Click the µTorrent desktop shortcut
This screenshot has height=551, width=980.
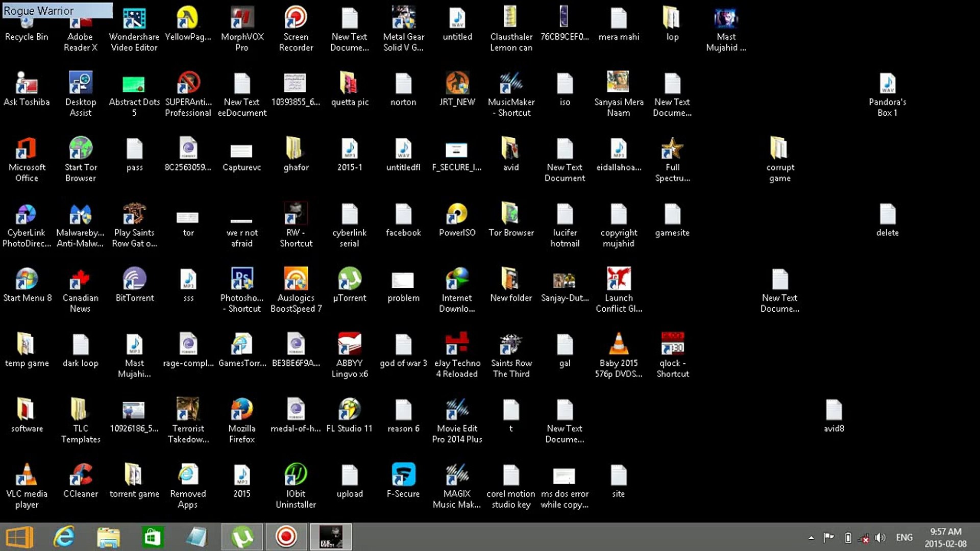[350, 286]
